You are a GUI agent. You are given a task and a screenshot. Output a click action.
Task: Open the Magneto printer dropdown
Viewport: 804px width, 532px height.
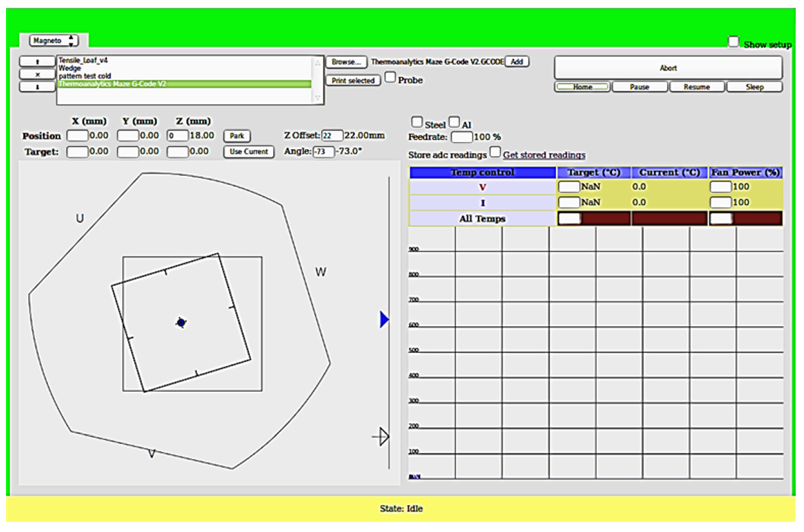click(54, 41)
